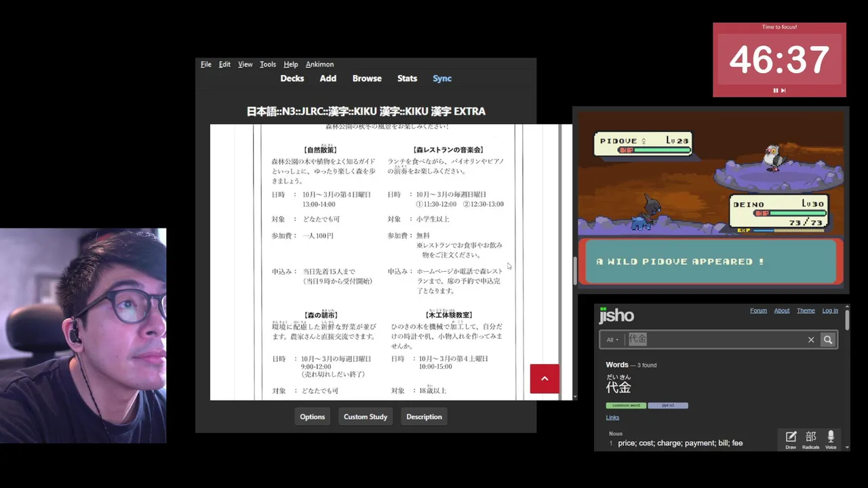Open the Jisho Voice input tool
The height and width of the screenshot is (488, 868).
click(831, 439)
